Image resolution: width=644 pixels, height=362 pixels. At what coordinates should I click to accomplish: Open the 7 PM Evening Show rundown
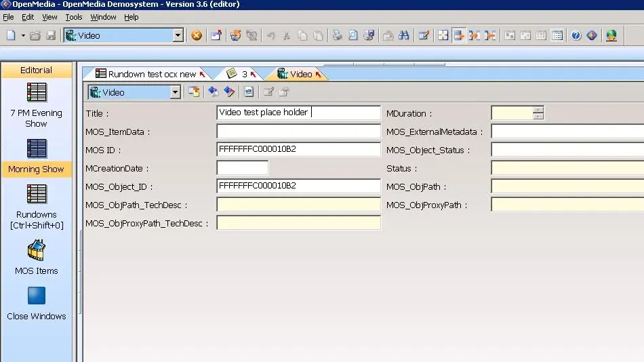pyautogui.click(x=36, y=105)
